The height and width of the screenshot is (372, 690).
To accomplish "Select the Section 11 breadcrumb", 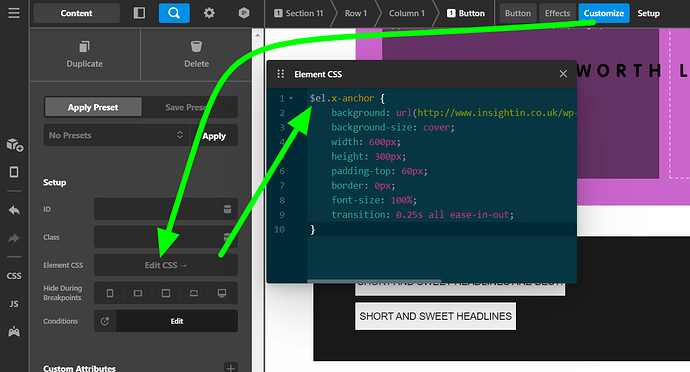I will (298, 13).
